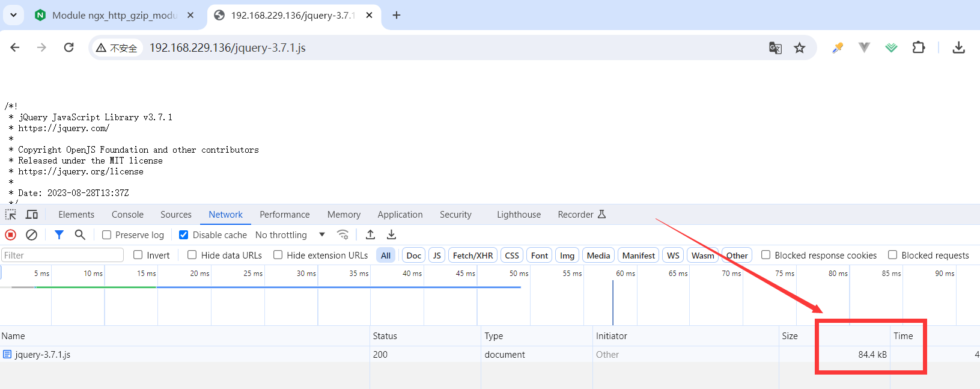980x389 pixels.
Task: Toggle the network filter bar
Action: 59,235
